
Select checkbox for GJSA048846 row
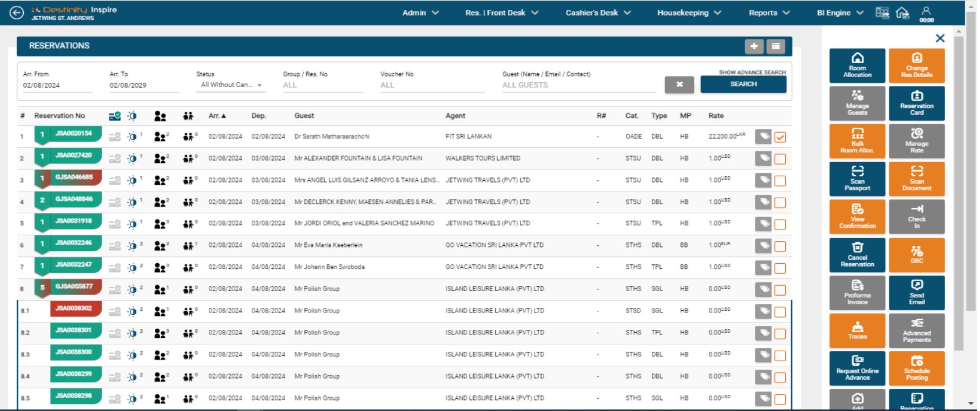coord(780,202)
